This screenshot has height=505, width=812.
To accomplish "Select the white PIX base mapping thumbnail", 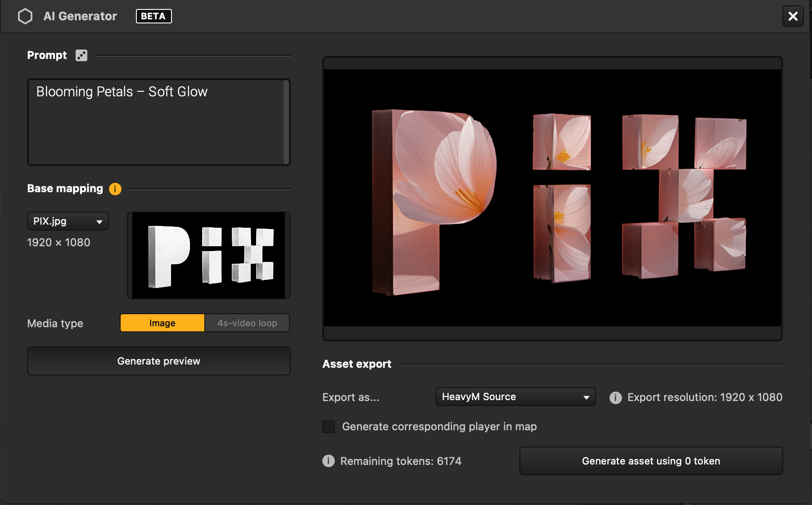I will [x=208, y=256].
